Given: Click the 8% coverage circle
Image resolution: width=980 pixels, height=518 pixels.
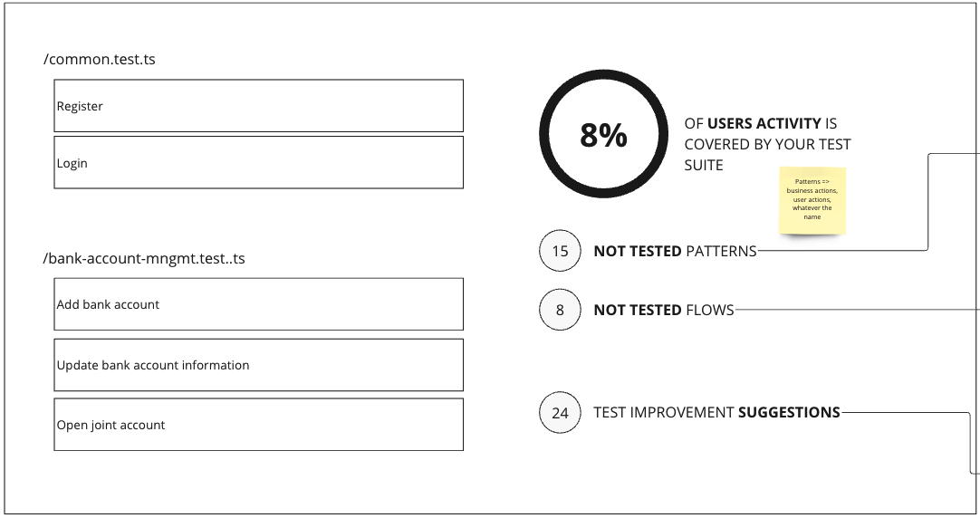Looking at the screenshot, I should (x=604, y=134).
